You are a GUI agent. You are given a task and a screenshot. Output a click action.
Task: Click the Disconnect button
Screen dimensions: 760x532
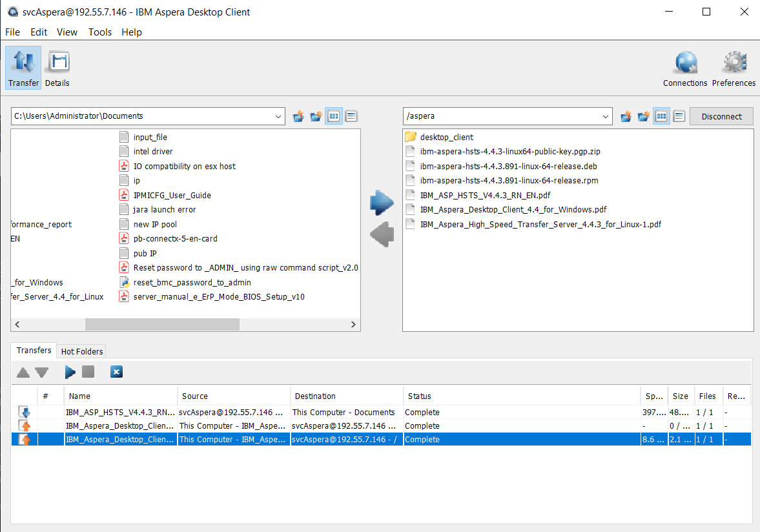coord(721,116)
